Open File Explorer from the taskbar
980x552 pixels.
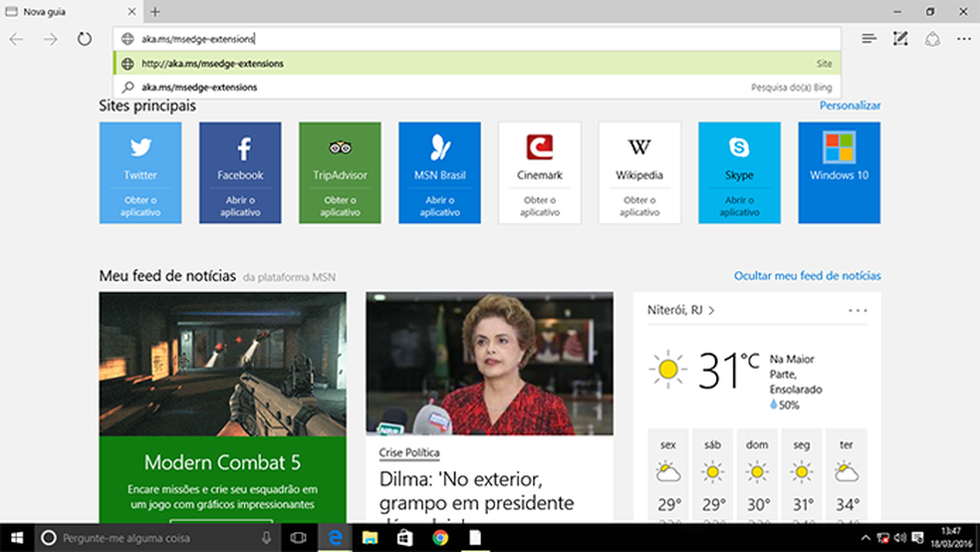click(370, 538)
